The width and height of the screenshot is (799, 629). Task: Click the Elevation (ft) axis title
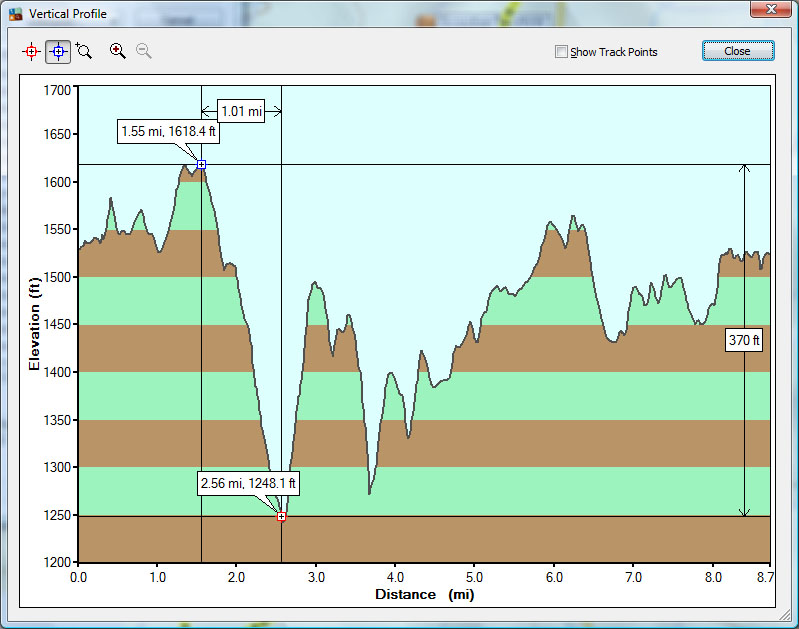tap(35, 325)
